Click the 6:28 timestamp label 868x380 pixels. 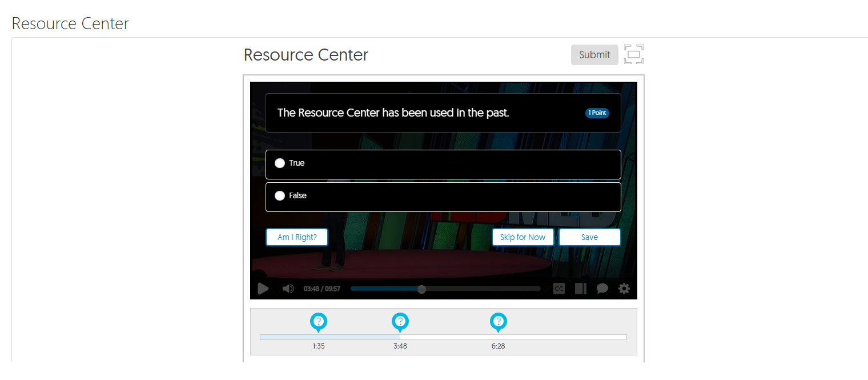pyautogui.click(x=499, y=346)
